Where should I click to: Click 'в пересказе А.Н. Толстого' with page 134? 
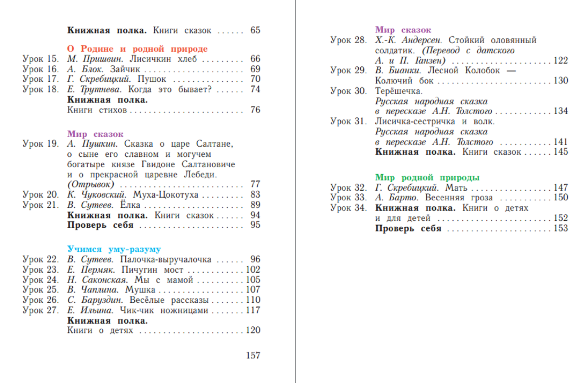[x=472, y=111]
